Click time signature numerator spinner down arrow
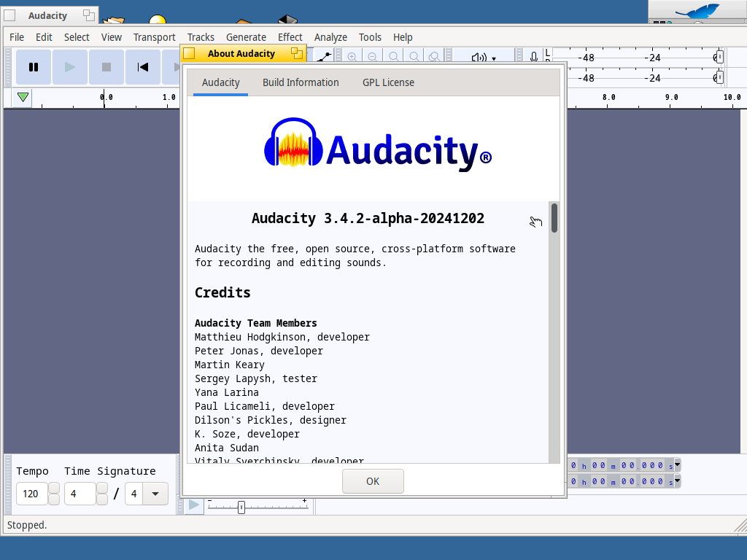Viewport: 747px width, 560px height. (102, 499)
